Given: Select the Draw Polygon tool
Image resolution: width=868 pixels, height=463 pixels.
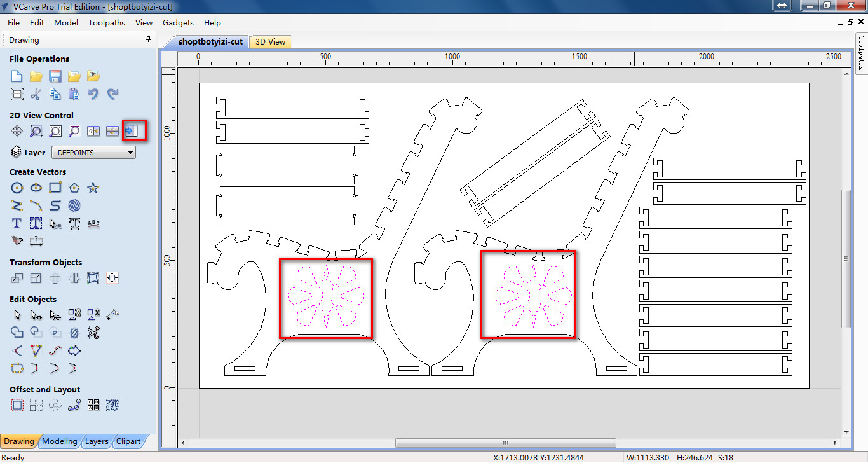Looking at the screenshot, I should tap(74, 188).
